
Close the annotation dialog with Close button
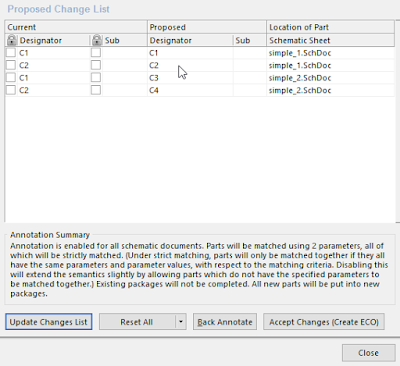tap(368, 353)
